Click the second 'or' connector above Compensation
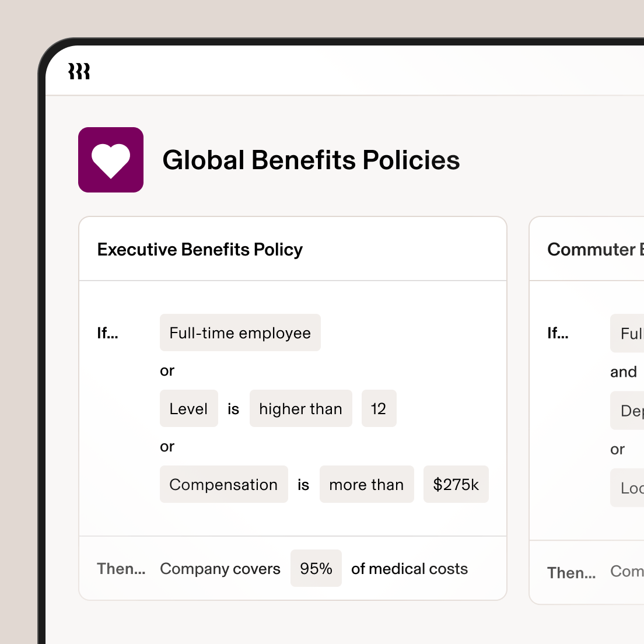Viewport: 644px width, 644px height. click(167, 446)
